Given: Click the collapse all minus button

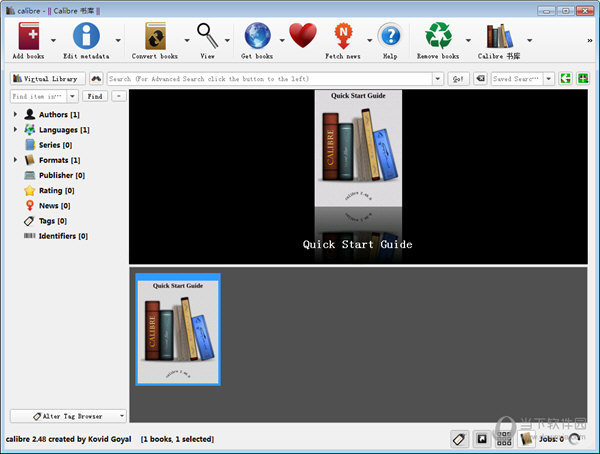Looking at the screenshot, I should coord(119,96).
